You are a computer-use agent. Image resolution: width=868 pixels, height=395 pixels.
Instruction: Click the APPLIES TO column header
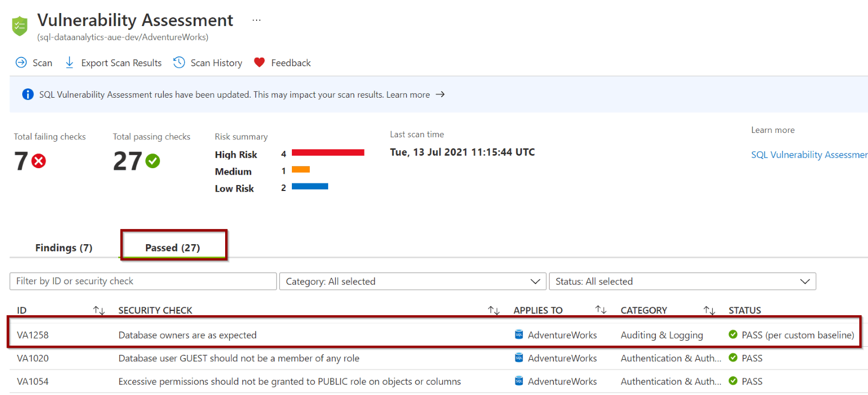538,310
